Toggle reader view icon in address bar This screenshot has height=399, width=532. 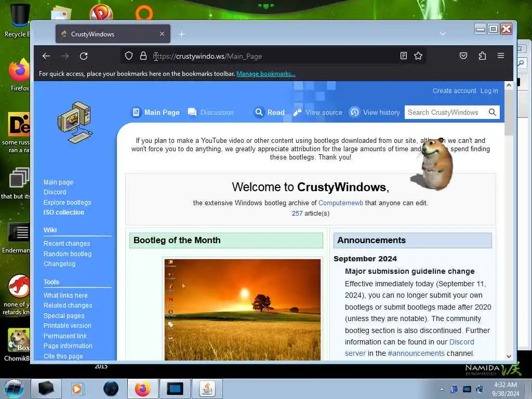pyautogui.click(x=403, y=56)
